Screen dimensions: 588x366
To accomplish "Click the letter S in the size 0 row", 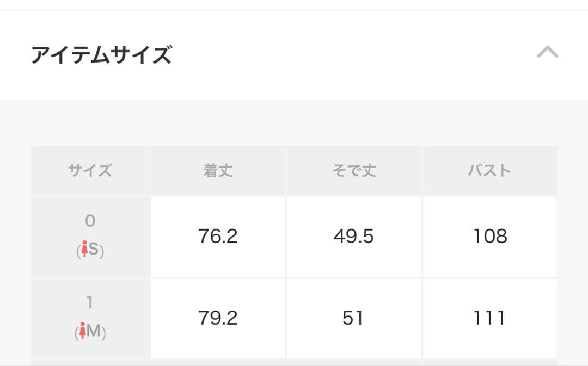I will pos(94,251).
